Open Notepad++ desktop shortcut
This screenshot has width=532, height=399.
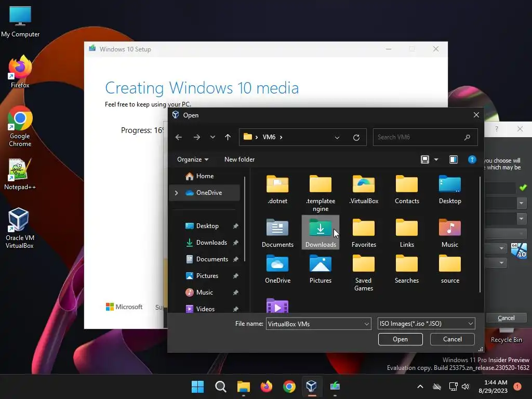pyautogui.click(x=20, y=174)
